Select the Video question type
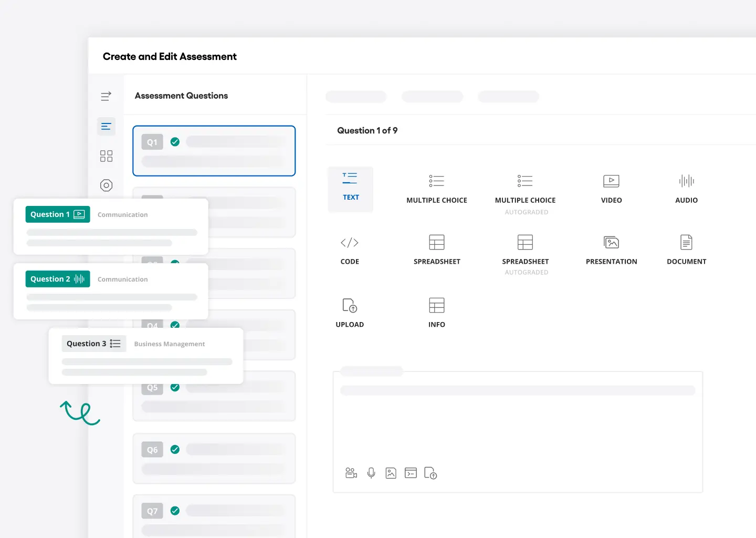Viewport: 756px width, 538px height. 611,189
